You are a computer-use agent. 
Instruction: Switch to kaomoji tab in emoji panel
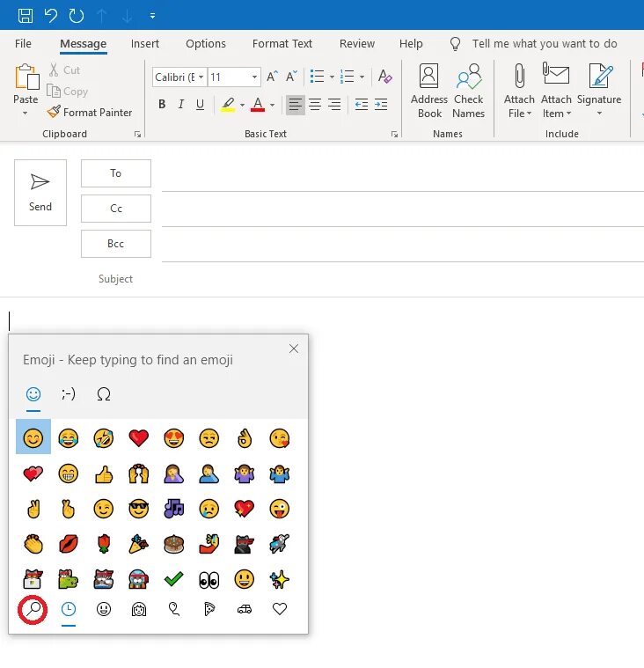[68, 394]
